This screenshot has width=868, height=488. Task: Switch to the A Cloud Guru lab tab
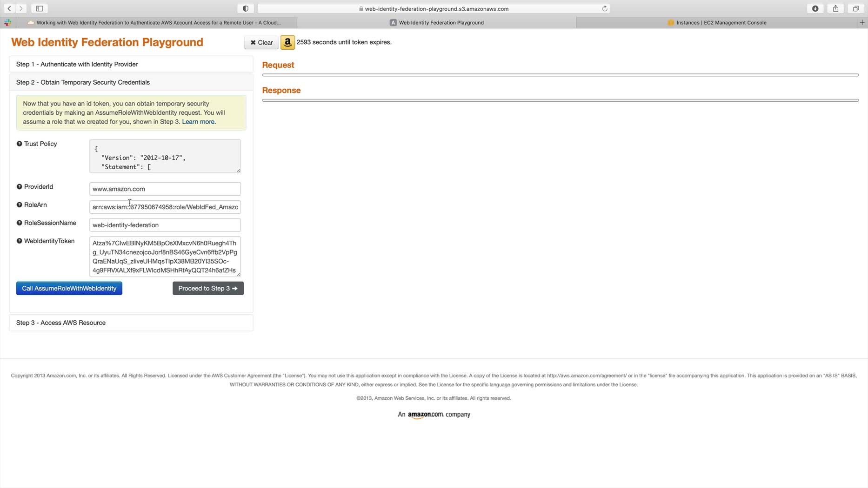(x=157, y=22)
